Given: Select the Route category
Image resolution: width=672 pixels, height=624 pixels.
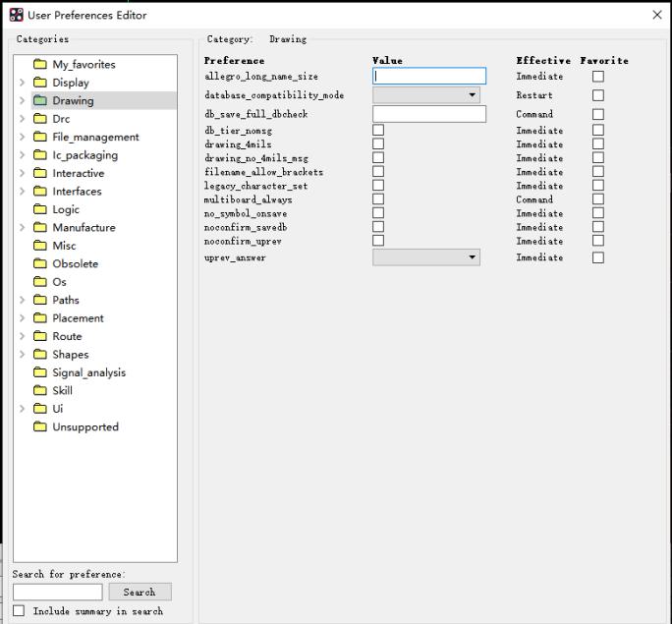Looking at the screenshot, I should click(67, 336).
